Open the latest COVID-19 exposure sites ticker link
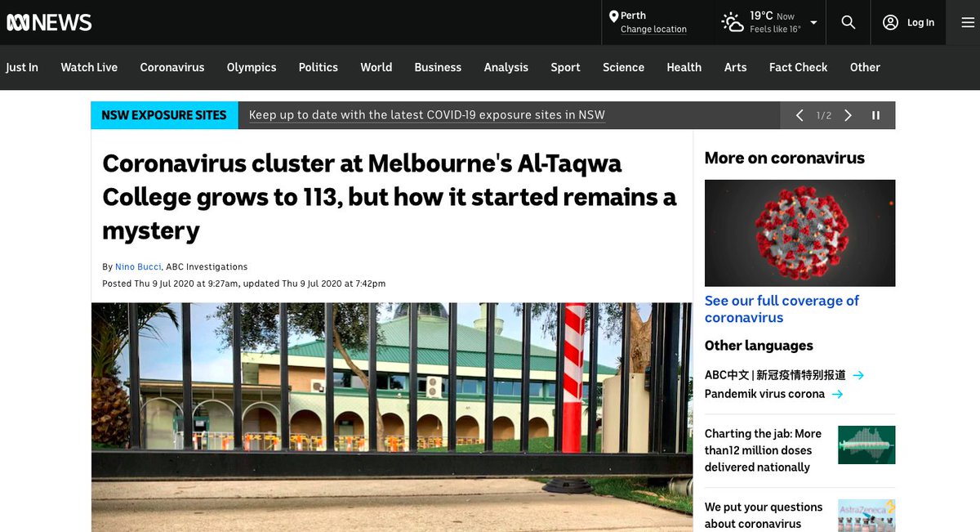 427,115
